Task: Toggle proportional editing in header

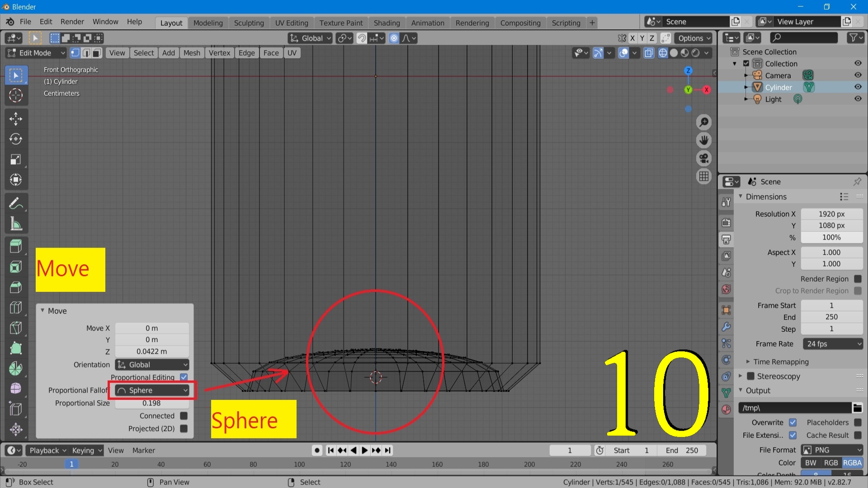Action: tap(394, 38)
